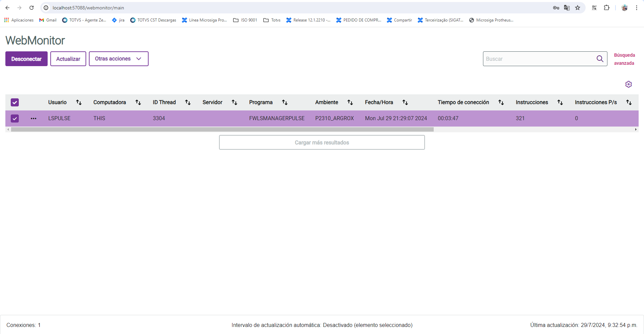Go back in browser history
This screenshot has height=334, width=644.
(x=7, y=8)
